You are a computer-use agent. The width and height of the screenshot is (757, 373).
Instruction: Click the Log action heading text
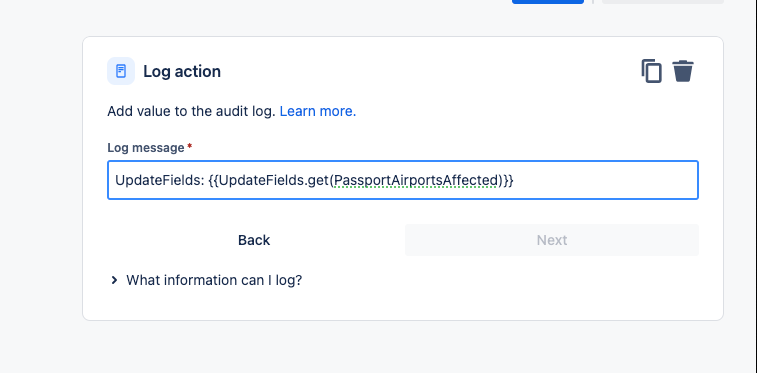click(182, 71)
